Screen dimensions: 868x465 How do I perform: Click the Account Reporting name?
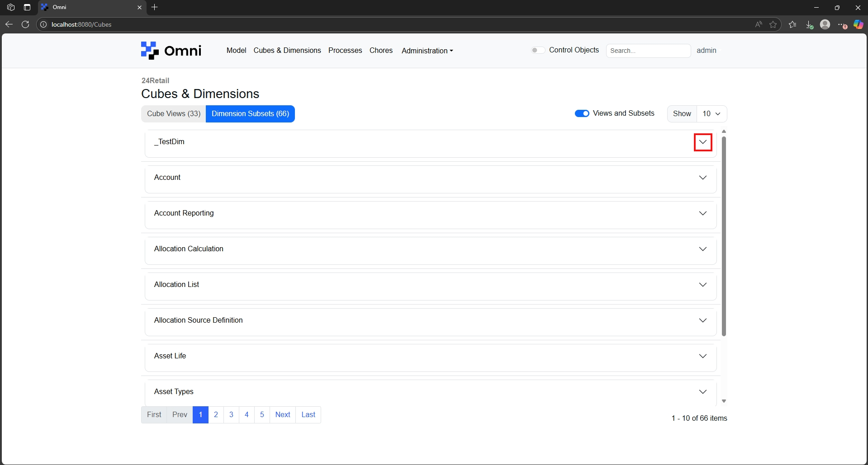pos(184,213)
